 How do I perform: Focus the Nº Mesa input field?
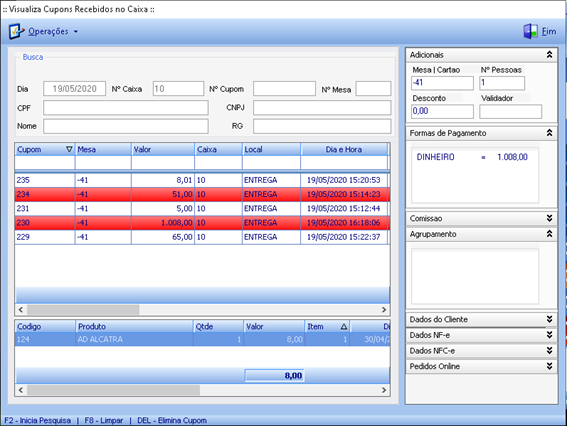click(x=373, y=89)
